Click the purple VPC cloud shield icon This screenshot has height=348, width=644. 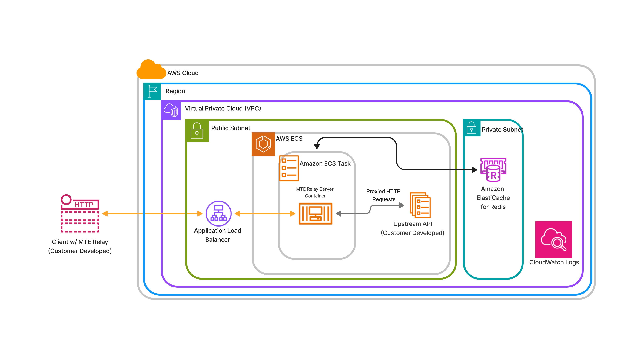click(x=171, y=110)
